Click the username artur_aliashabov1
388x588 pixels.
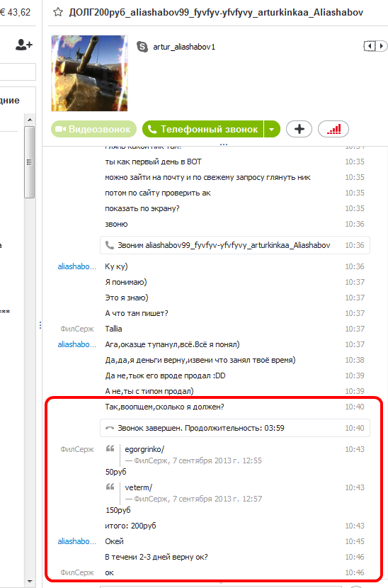[x=184, y=47]
